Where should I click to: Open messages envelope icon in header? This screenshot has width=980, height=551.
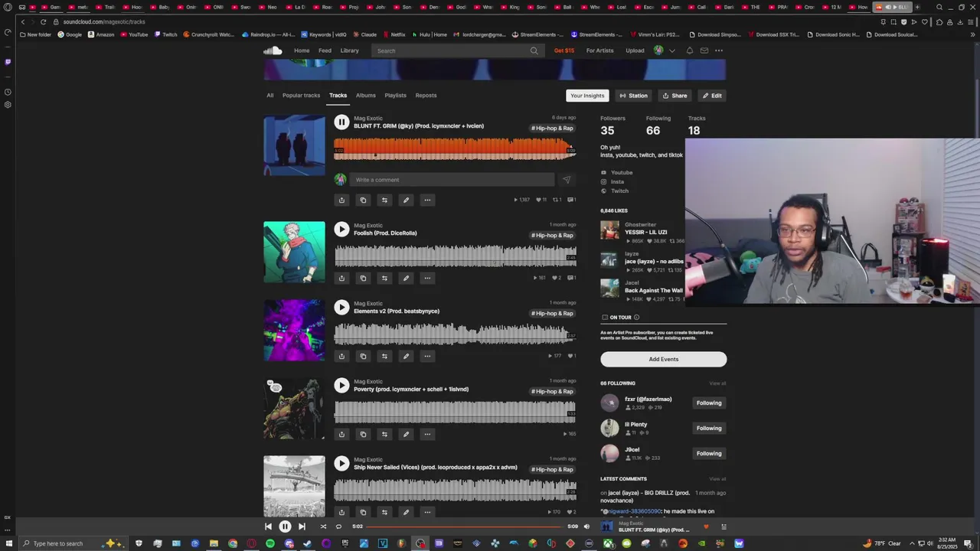(704, 51)
